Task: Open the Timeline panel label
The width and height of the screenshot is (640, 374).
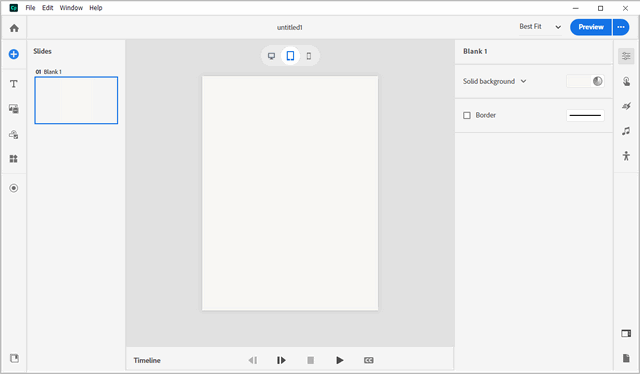Action: [147, 360]
